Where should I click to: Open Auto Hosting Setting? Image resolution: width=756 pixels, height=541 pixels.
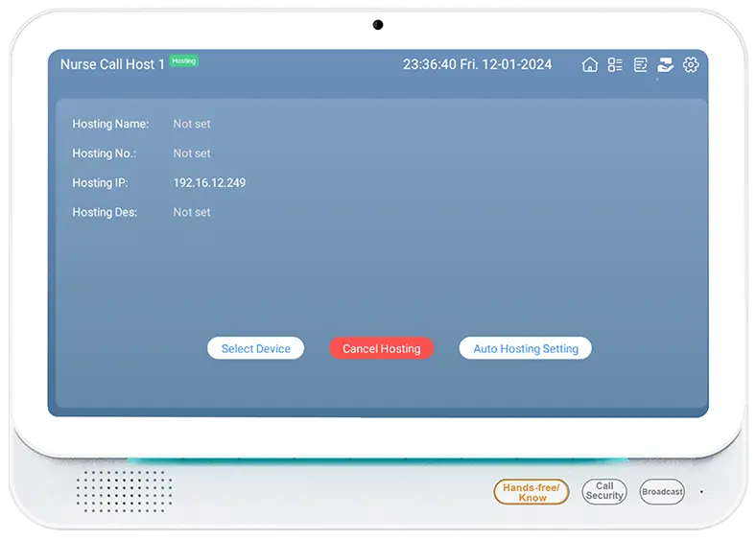coord(525,348)
